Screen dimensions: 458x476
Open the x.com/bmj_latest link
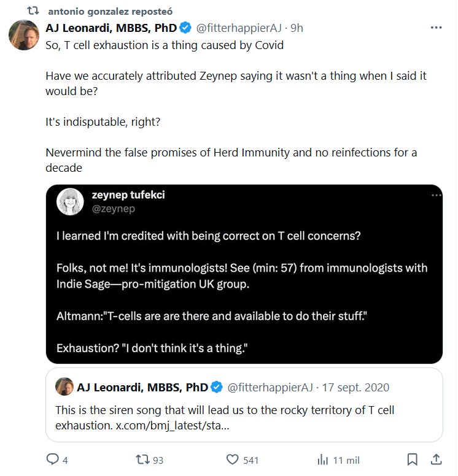pos(173,424)
